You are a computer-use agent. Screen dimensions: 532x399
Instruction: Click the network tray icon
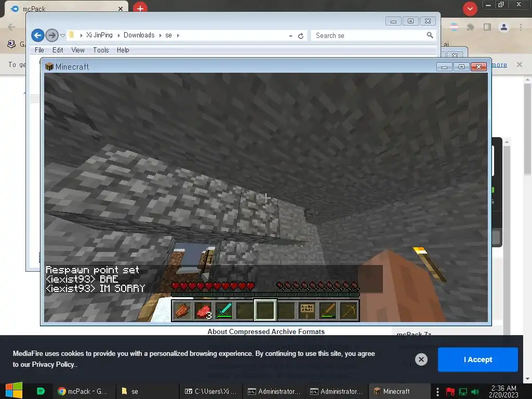tap(463, 392)
